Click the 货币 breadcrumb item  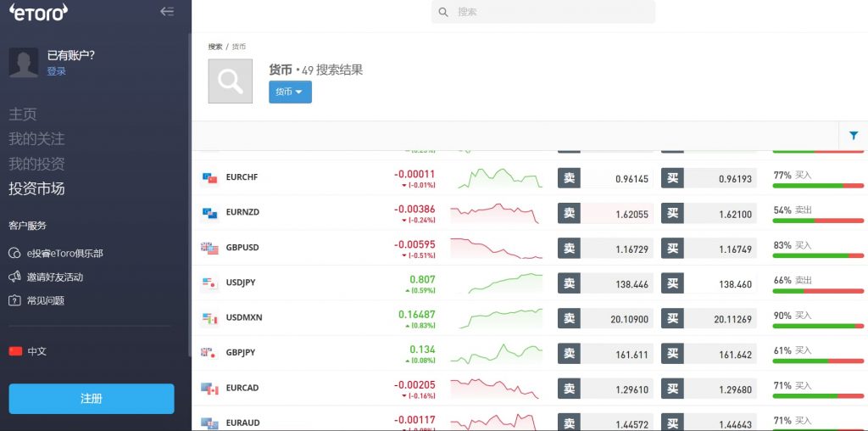[239, 47]
